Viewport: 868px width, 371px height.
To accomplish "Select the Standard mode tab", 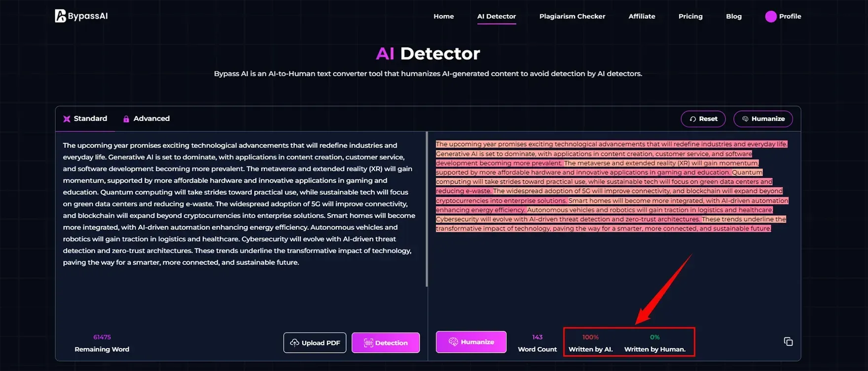I will pyautogui.click(x=85, y=118).
